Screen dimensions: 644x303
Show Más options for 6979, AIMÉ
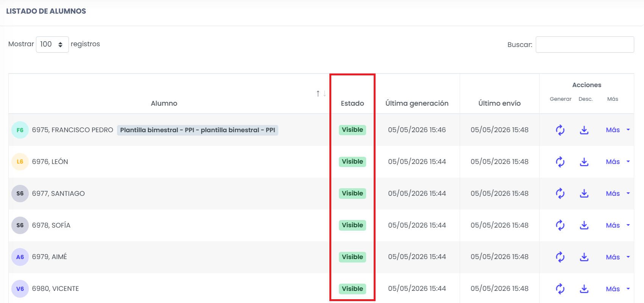coord(618,257)
